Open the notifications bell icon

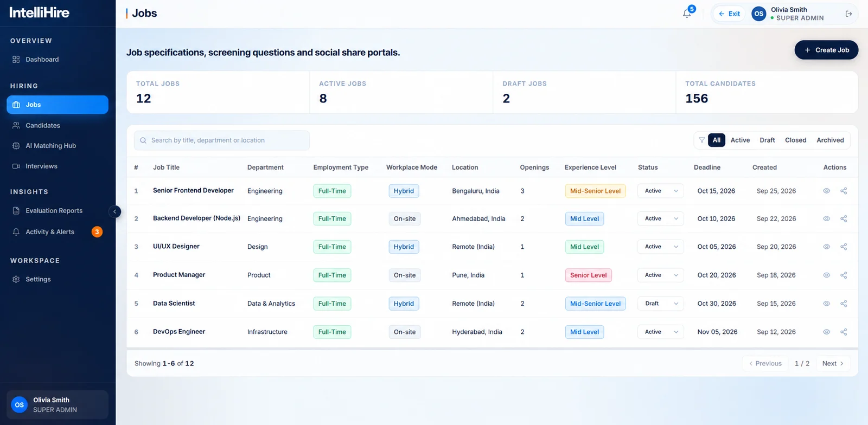[x=687, y=14]
